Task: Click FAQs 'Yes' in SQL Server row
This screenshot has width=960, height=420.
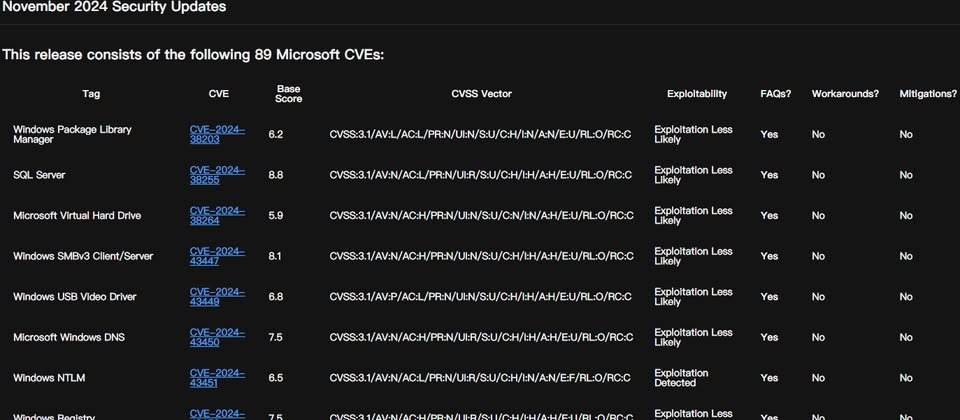Action: (x=769, y=175)
